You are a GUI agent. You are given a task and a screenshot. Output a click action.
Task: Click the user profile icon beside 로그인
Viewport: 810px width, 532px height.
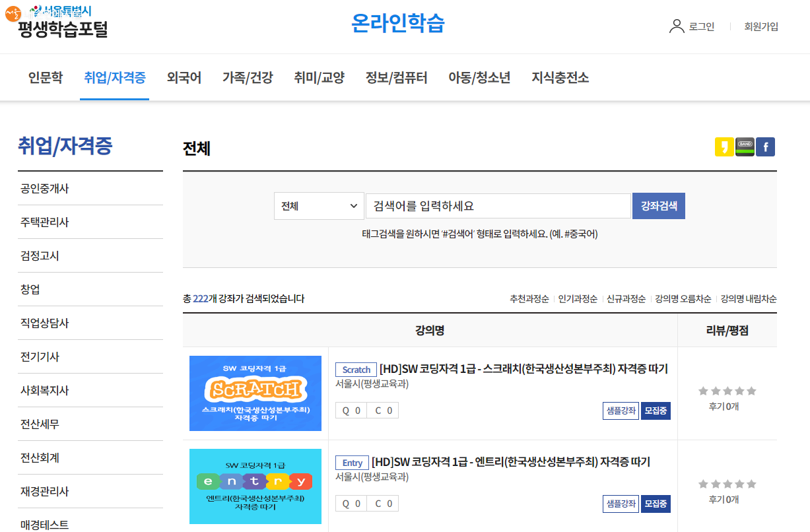[677, 26]
